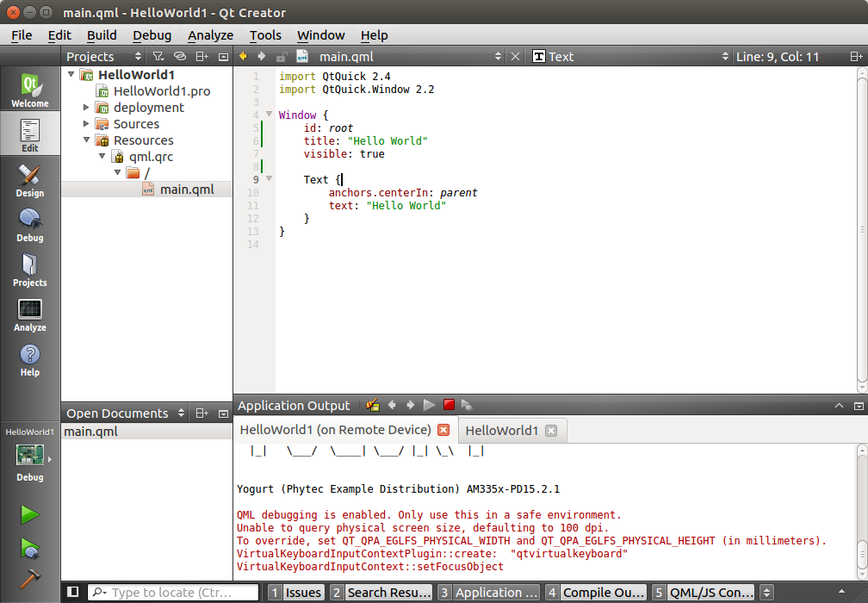The image size is (868, 603).
Task: Close the Open Documents panel
Action: pos(223,413)
